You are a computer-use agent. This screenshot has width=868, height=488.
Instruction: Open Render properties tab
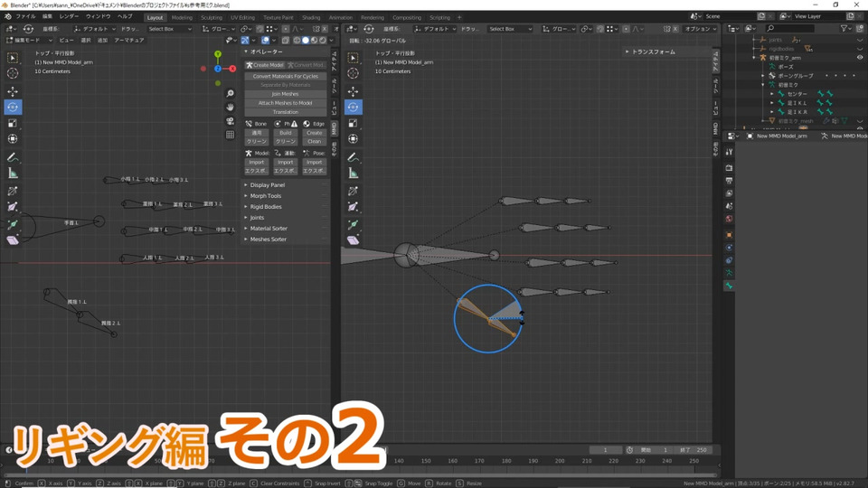[x=729, y=168]
